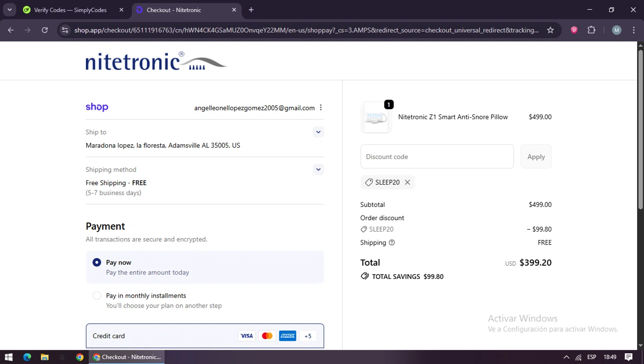Switch to Verify Codes SimplyCodes tab
The image size is (644, 364).
(x=71, y=10)
